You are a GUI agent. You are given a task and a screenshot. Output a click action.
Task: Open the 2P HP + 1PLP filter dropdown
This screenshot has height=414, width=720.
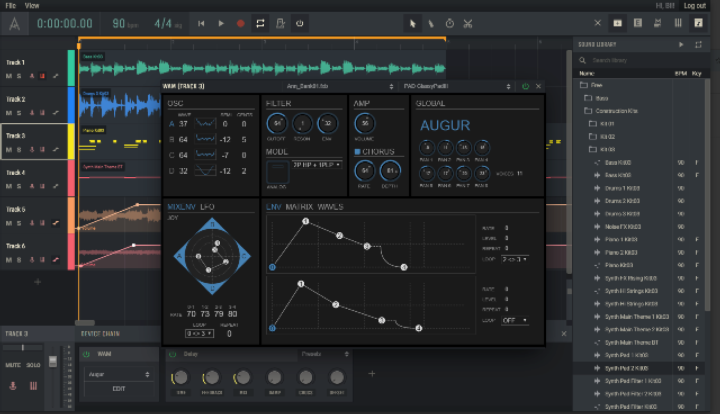point(317,165)
